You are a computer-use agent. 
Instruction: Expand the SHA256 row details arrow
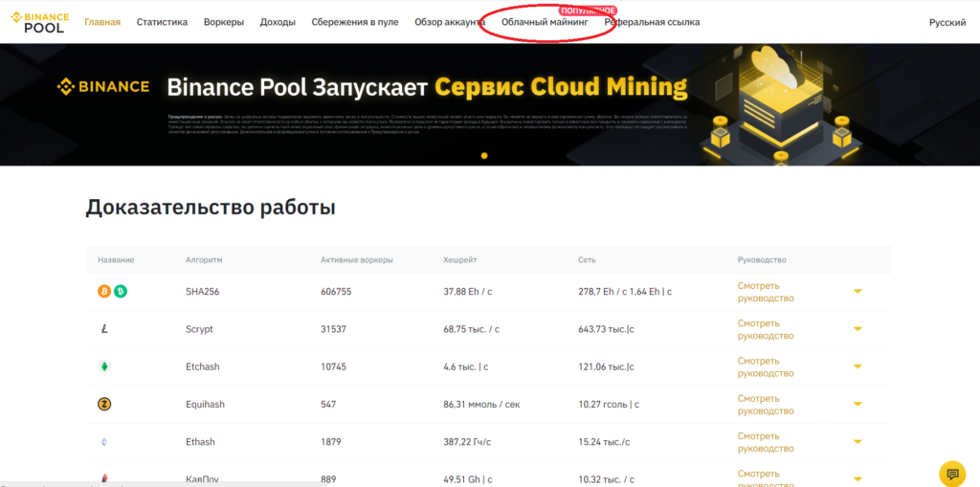(x=857, y=292)
